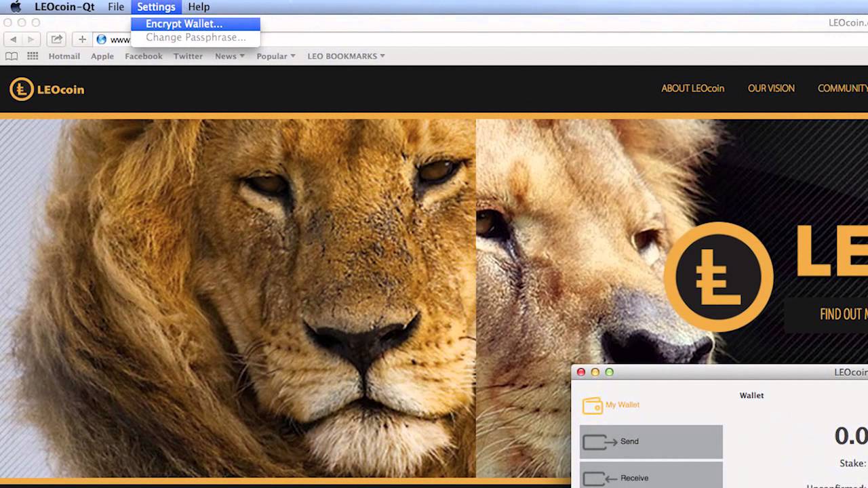Screen dimensions: 868x488
Task: Expand the LEO BOOKMARKS dropdown
Action: pos(346,56)
